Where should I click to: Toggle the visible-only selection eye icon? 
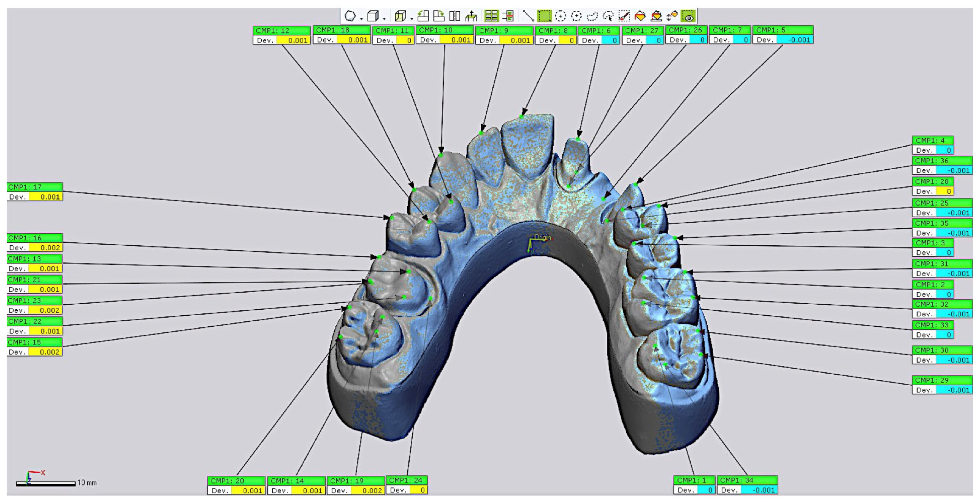click(x=688, y=16)
